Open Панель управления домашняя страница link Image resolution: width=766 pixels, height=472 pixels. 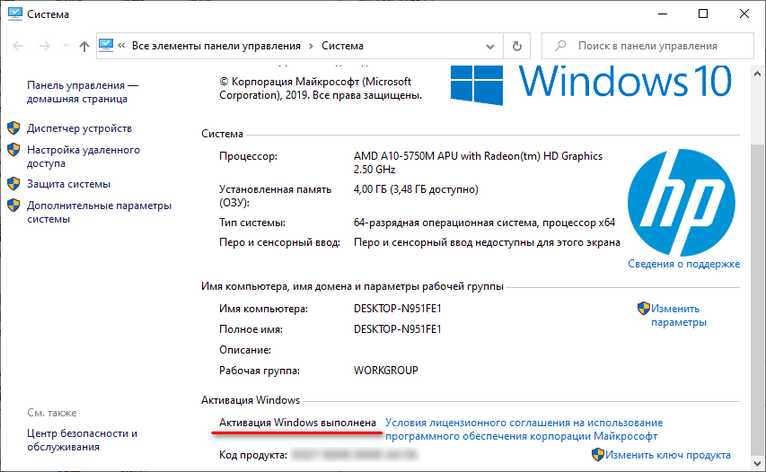[x=83, y=92]
